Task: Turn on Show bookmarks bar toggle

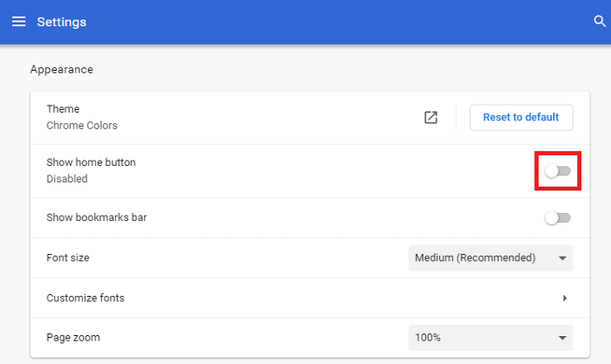Action: click(558, 217)
